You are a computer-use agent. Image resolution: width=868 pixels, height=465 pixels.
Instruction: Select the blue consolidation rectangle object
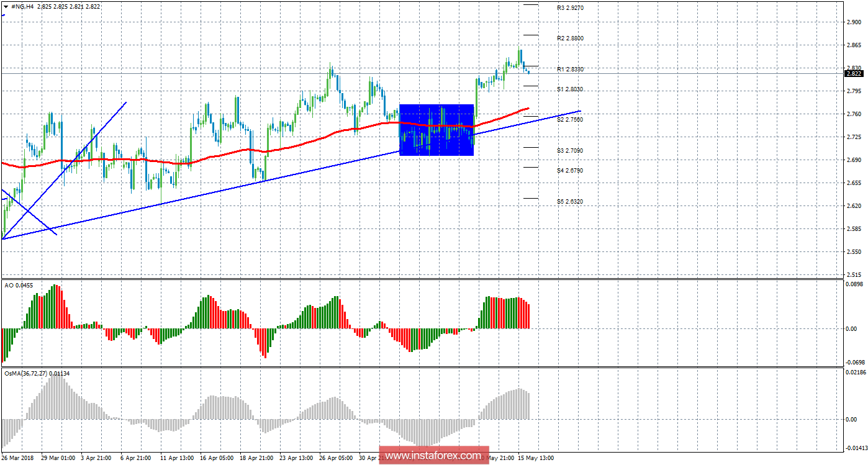click(x=436, y=130)
